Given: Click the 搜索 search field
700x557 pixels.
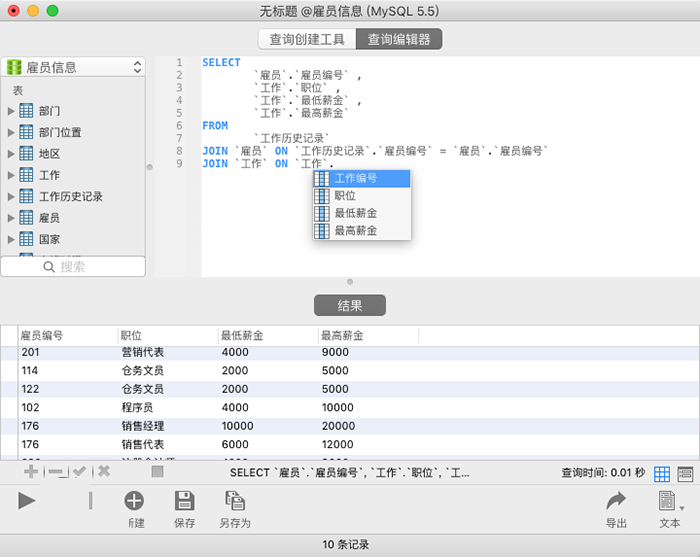Looking at the screenshot, I should point(73,267).
